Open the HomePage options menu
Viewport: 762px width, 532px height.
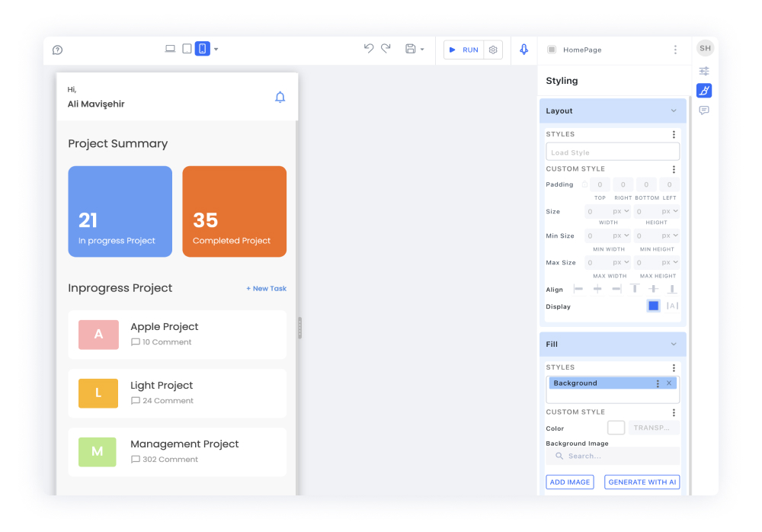(675, 50)
